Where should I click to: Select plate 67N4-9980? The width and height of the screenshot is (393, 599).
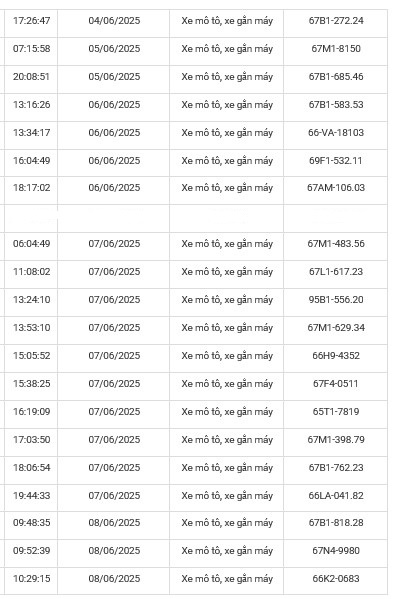click(336, 551)
